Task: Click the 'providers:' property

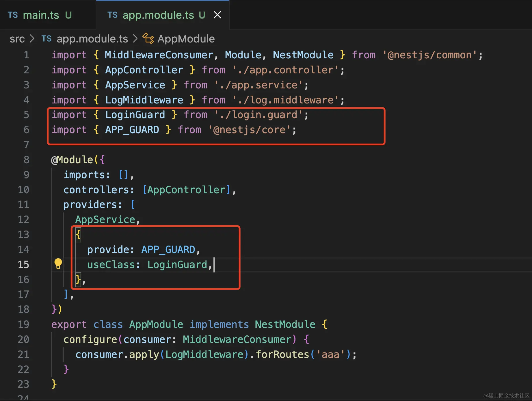Action: coord(93,205)
